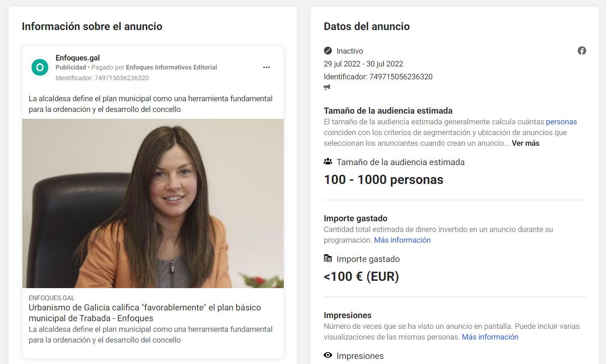Screen dimensions: 606x364
Task: Click the Impresiones eye icon
Action: pyautogui.click(x=328, y=355)
